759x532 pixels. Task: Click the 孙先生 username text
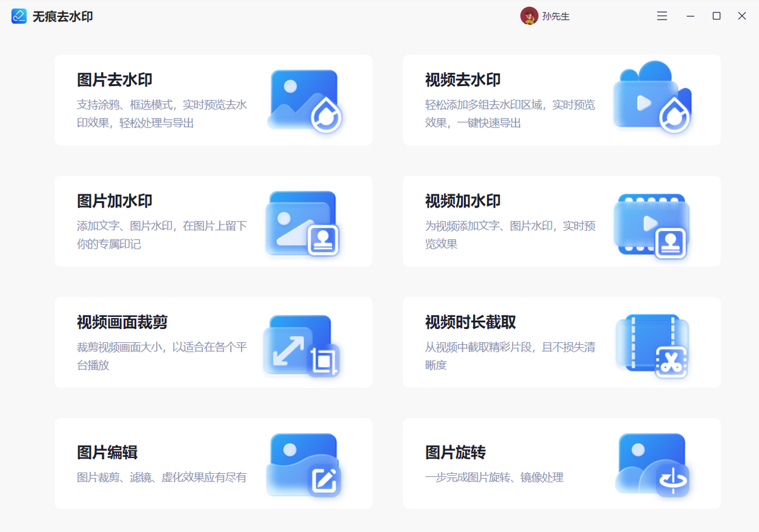click(555, 16)
